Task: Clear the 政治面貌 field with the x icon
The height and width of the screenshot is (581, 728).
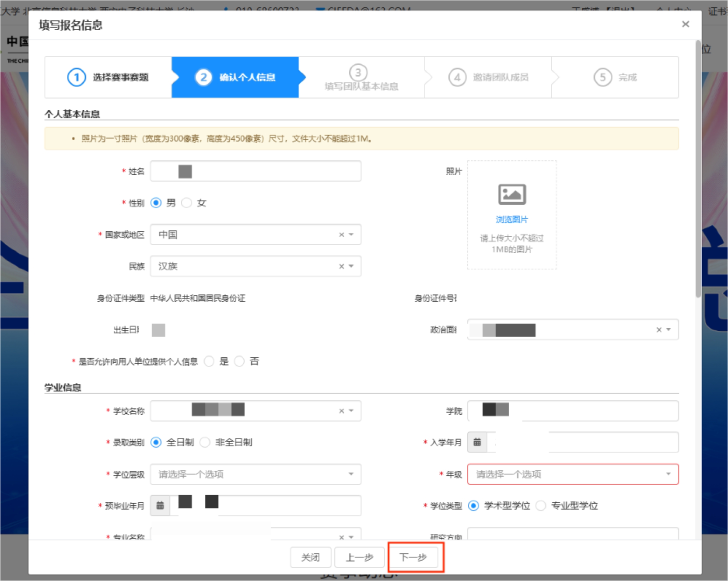Action: coord(658,330)
